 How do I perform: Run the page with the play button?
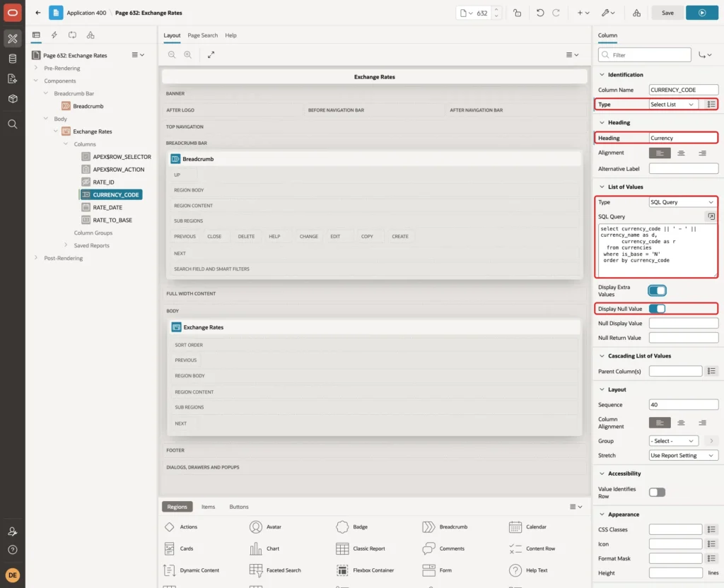point(702,13)
